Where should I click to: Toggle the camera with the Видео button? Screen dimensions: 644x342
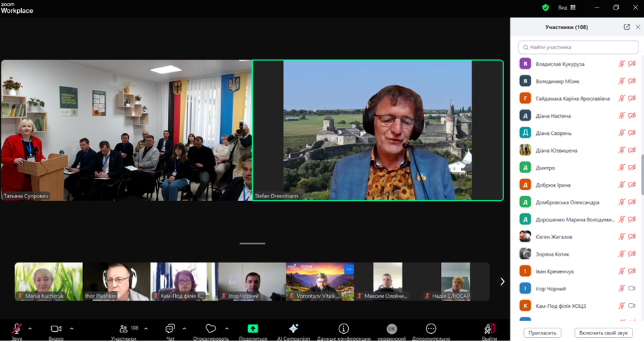[x=56, y=329]
